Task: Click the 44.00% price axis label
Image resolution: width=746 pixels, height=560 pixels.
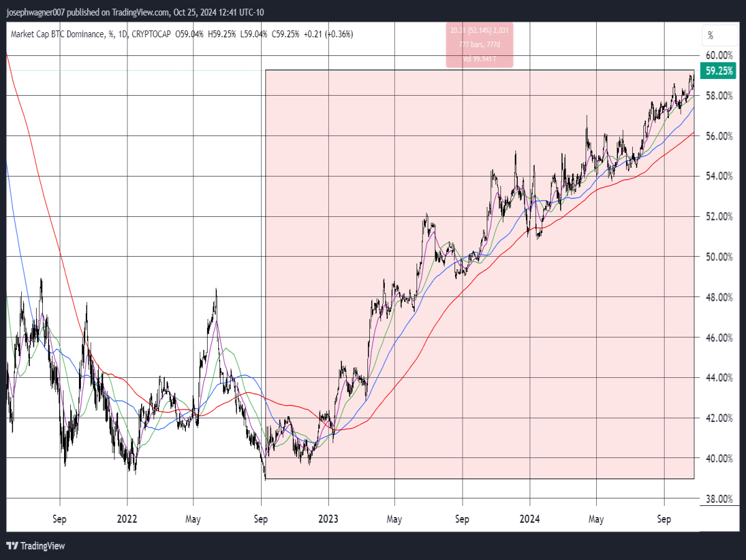Action: point(719,378)
